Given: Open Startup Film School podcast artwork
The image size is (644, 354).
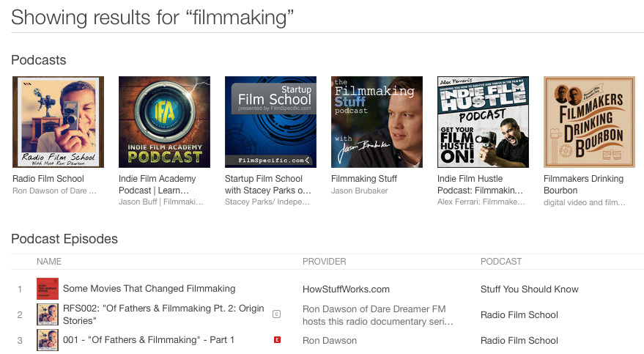Looking at the screenshot, I should pos(270,122).
